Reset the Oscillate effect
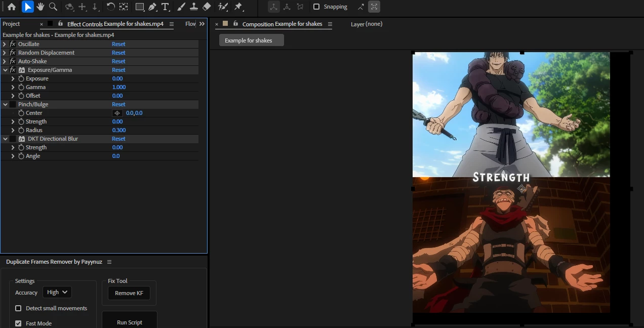 pyautogui.click(x=118, y=44)
